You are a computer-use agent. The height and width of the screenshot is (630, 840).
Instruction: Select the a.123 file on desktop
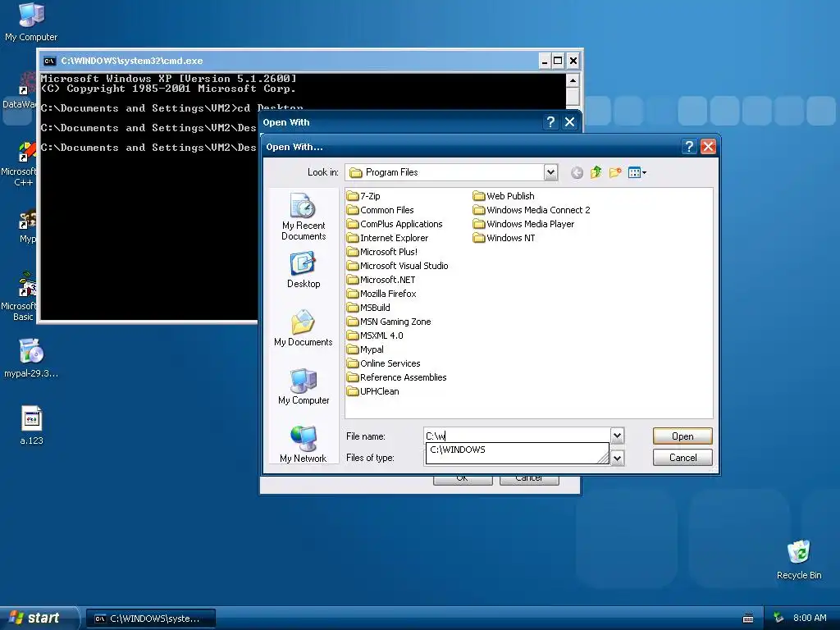pyautogui.click(x=31, y=426)
